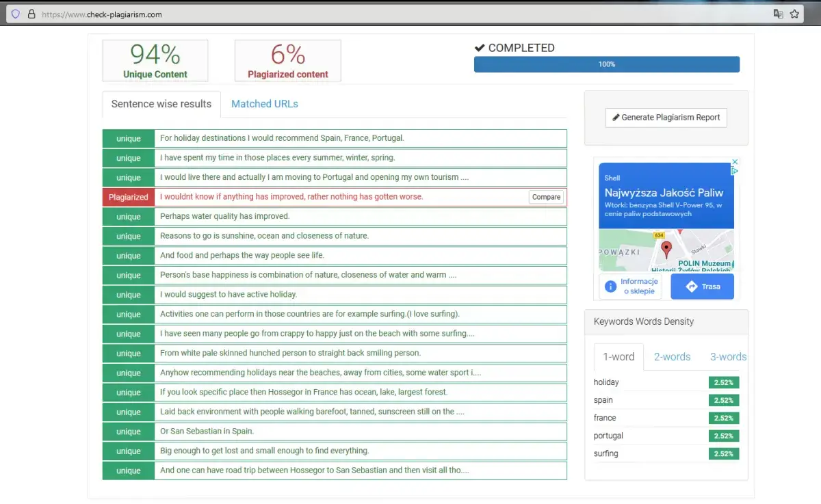Click the address bar URL field
Viewport: 821px width, 504px height.
(404, 14)
